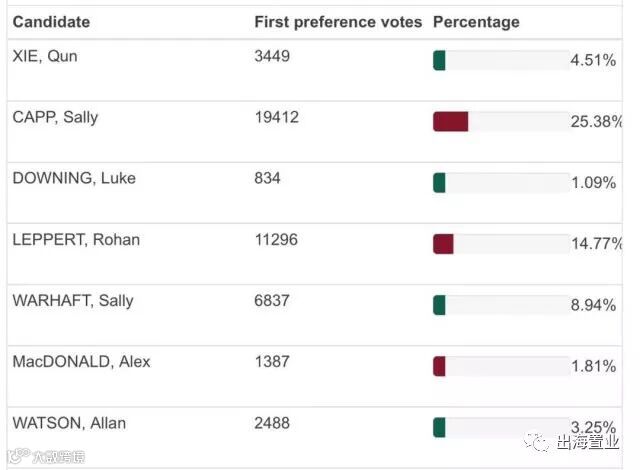Click the 19412 vote count
The width and height of the screenshot is (640, 470).
276,117
